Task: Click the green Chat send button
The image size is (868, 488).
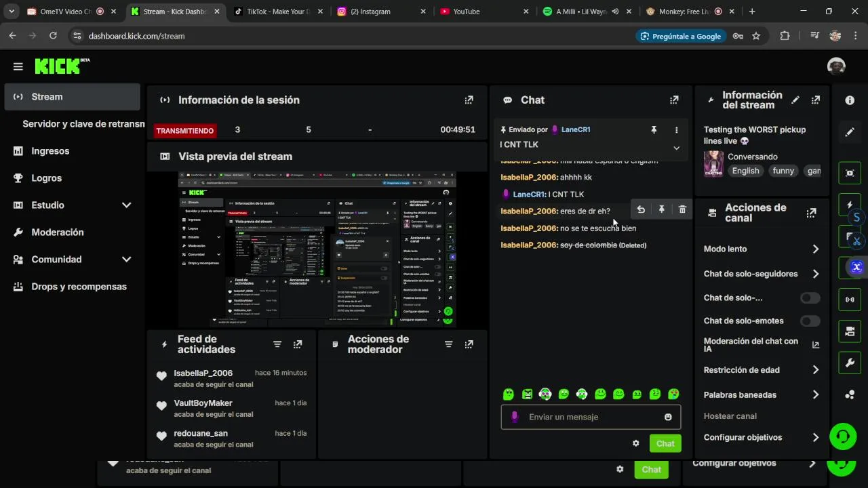Action: [x=665, y=443]
